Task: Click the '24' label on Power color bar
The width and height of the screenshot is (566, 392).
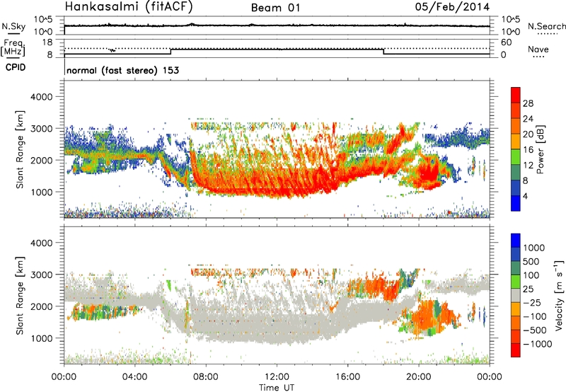Action: tap(528, 119)
